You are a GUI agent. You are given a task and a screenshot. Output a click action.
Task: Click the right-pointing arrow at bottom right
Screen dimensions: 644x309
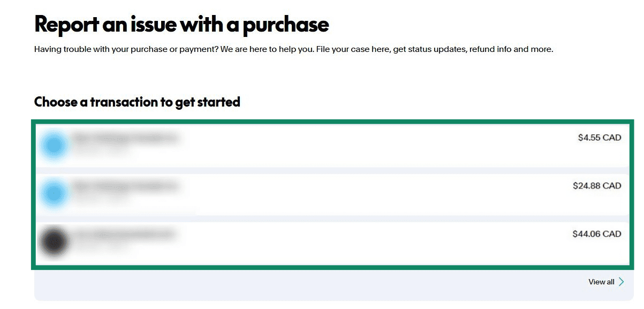coord(622,281)
